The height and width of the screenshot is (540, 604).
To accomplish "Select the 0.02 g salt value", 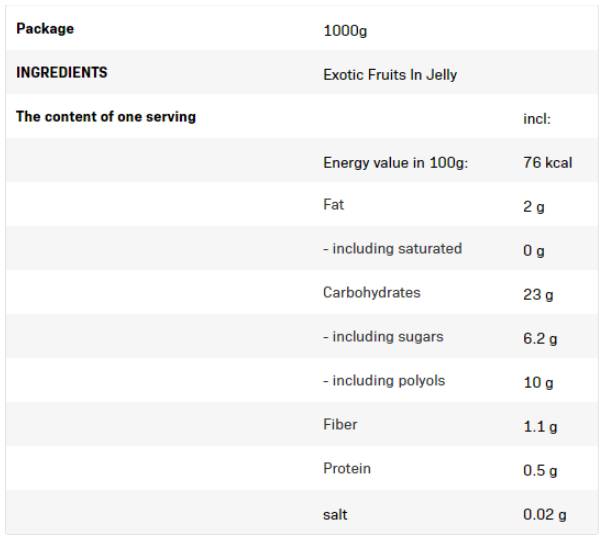I will [544, 514].
